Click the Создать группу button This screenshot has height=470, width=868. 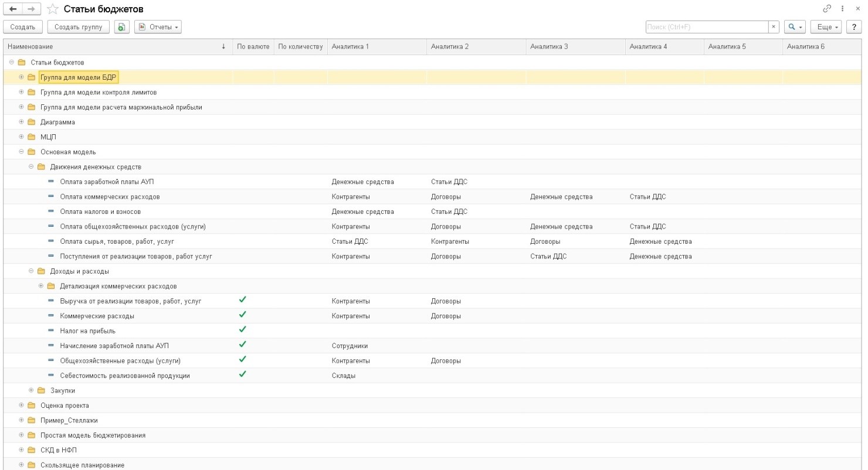[x=78, y=27]
